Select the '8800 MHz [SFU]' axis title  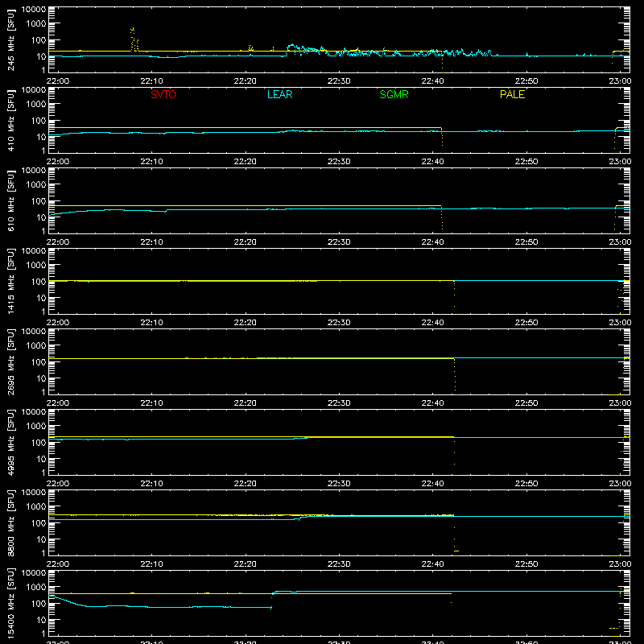point(10,522)
